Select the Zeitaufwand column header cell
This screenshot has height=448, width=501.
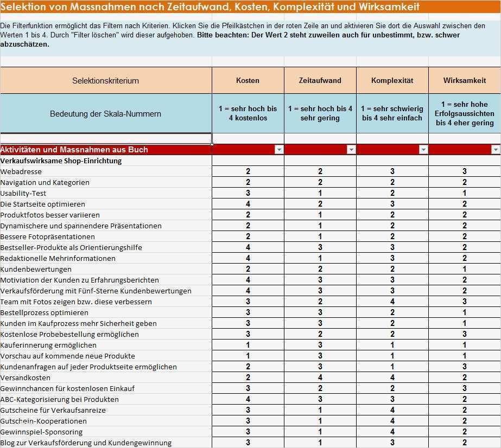click(x=320, y=80)
